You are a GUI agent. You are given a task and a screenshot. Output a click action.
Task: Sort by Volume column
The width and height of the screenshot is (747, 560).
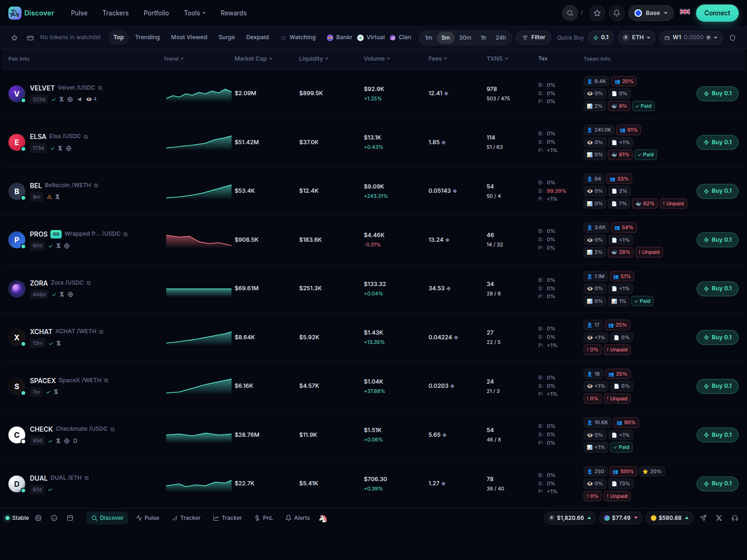377,59
